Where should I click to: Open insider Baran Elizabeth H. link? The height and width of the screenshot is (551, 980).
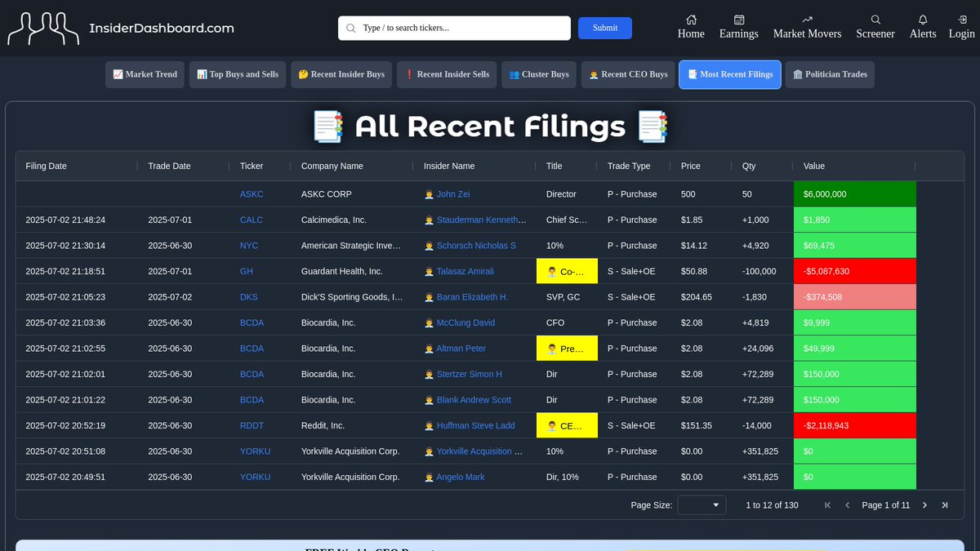(x=472, y=297)
